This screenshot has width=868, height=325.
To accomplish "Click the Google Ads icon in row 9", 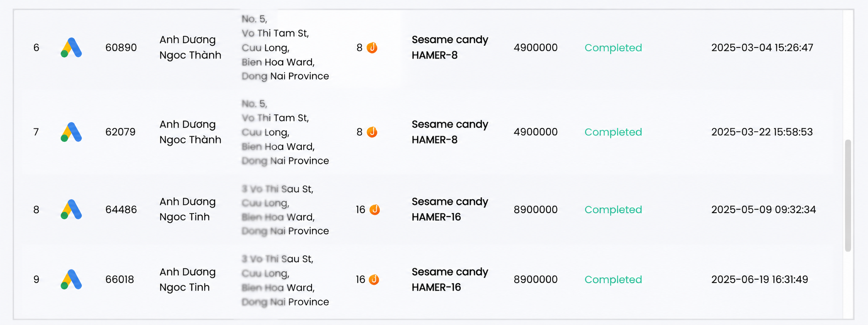I will [71, 279].
